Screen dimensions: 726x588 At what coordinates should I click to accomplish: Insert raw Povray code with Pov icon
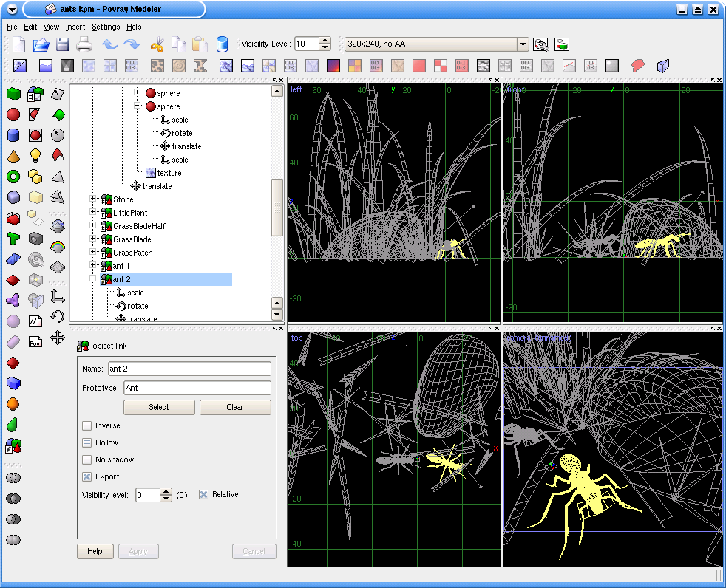click(x=35, y=342)
